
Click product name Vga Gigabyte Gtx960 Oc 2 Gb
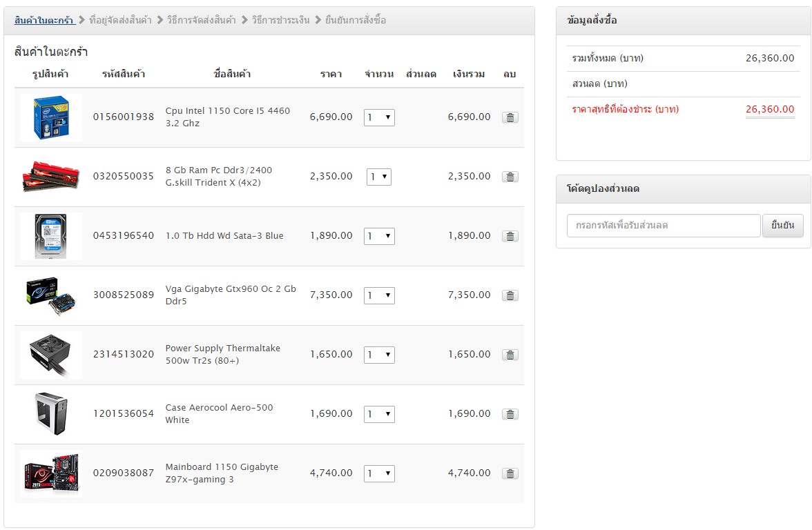[x=231, y=295]
